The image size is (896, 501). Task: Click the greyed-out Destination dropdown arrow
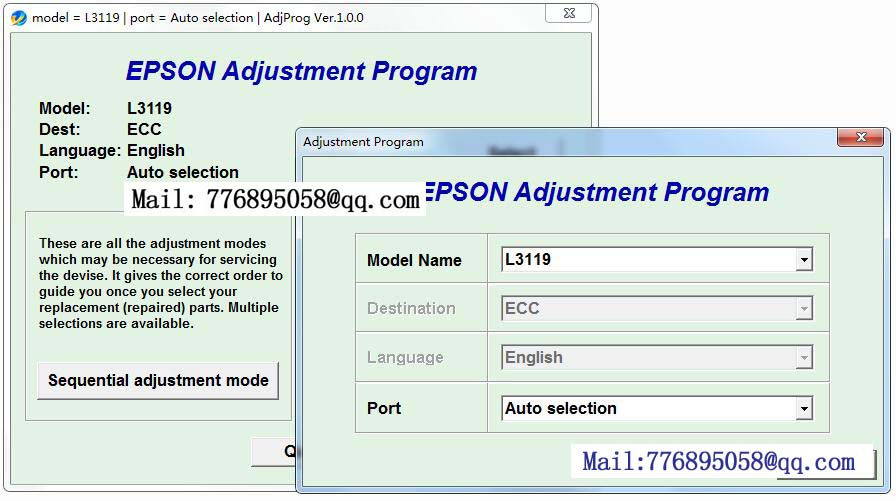coord(803,309)
